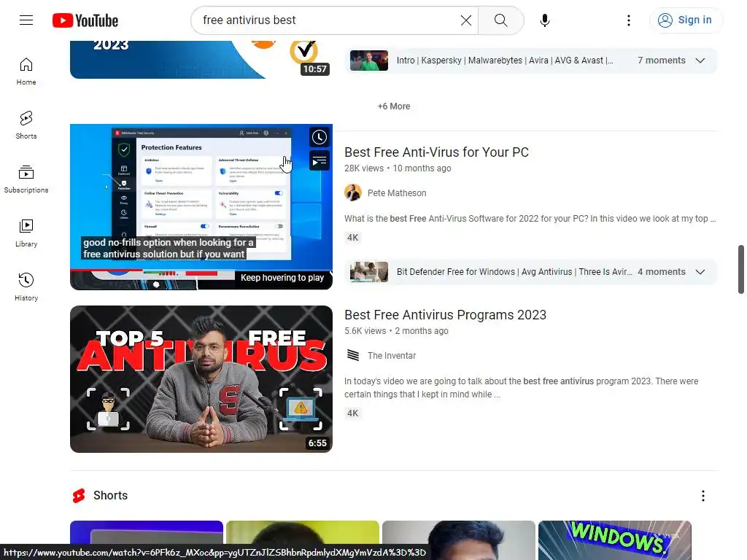747x560 pixels.
Task: Open History in the sidebar
Action: tap(26, 287)
